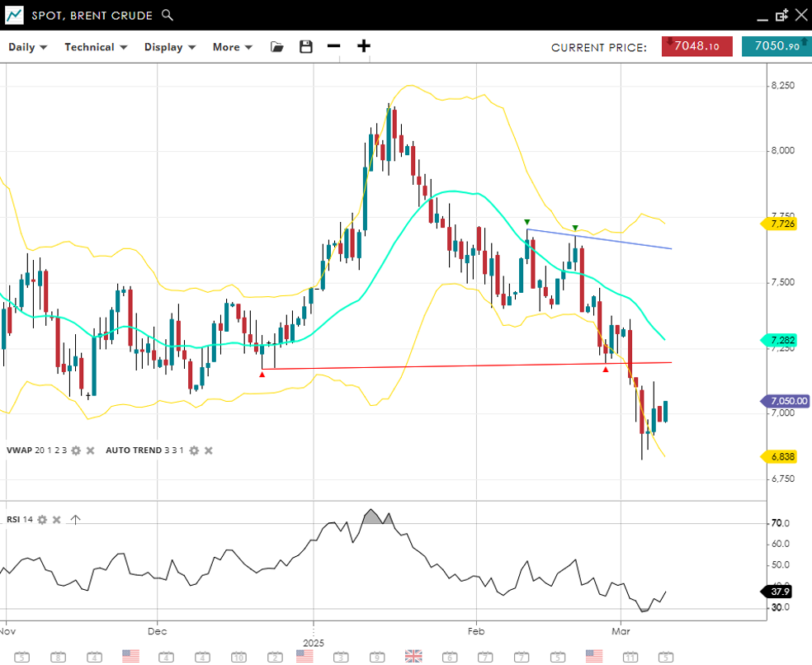Open AUTO TREND settings gear

tap(194, 450)
